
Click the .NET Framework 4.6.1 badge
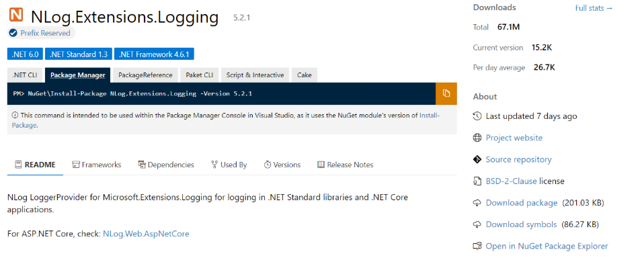pyautogui.click(x=154, y=54)
